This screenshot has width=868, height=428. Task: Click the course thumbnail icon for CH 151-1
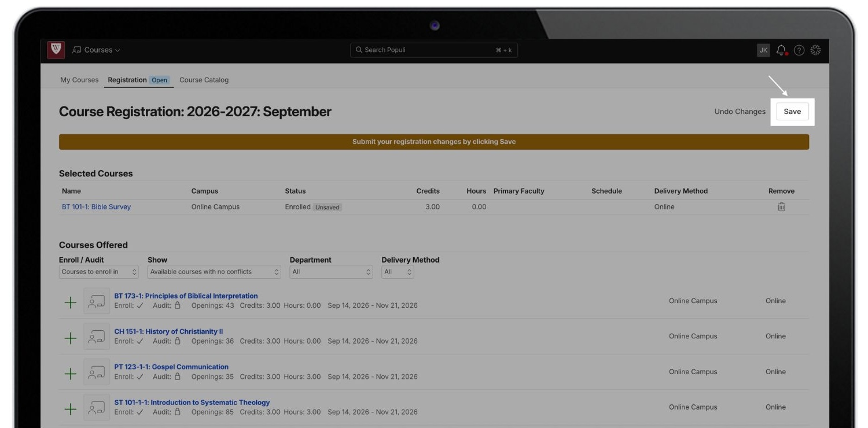(97, 336)
